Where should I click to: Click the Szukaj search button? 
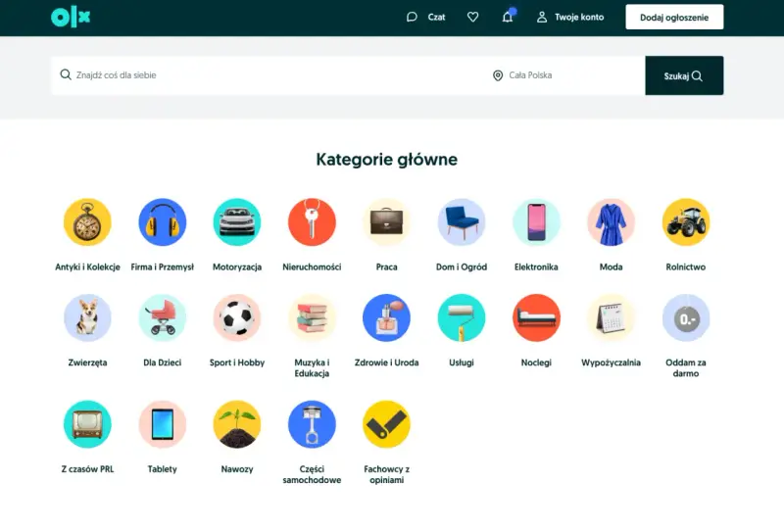[684, 75]
